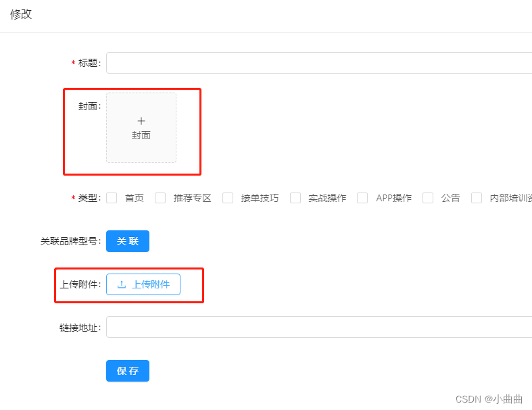This screenshot has height=410, width=532.
Task: Tick the 实战操作 checkbox
Action: 295,198
